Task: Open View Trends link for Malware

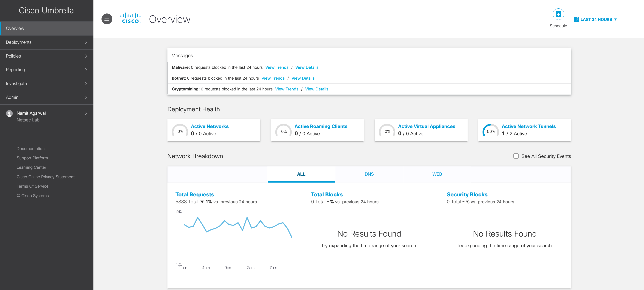Action: (x=277, y=67)
